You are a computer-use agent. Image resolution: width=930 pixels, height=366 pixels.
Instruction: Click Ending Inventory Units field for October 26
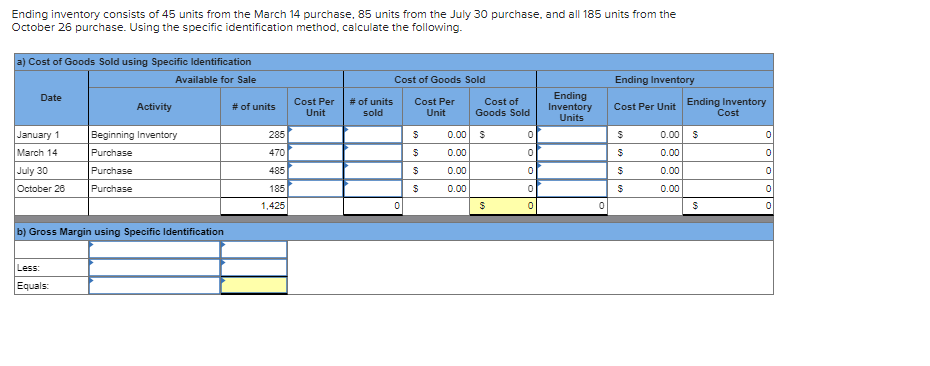(x=572, y=189)
